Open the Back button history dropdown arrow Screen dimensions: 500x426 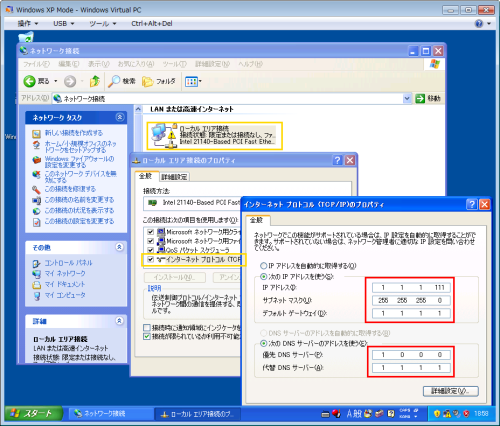56,81
